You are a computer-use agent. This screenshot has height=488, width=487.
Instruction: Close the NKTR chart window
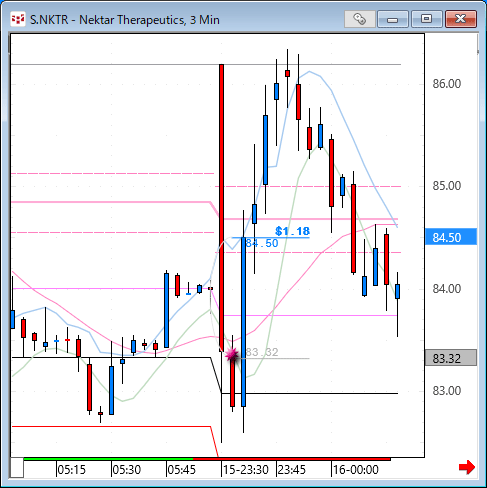pos(461,19)
